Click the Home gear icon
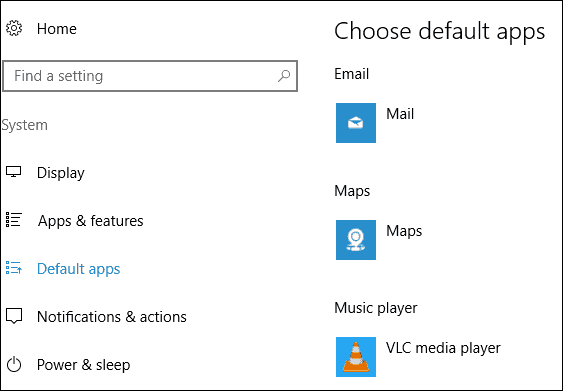 pos(14,28)
